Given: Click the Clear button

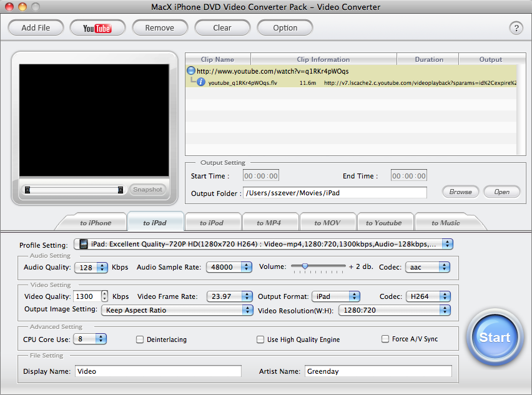Looking at the screenshot, I should tap(222, 28).
